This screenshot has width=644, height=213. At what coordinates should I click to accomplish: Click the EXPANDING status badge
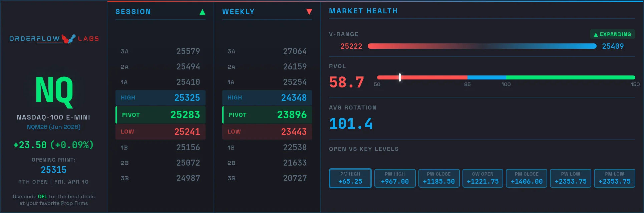coord(613,34)
